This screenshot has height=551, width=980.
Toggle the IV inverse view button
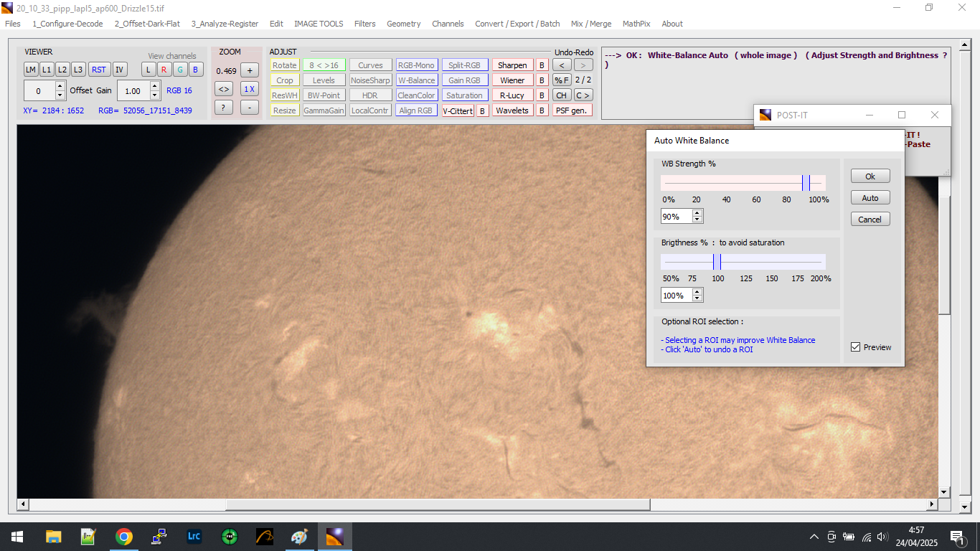tap(120, 70)
